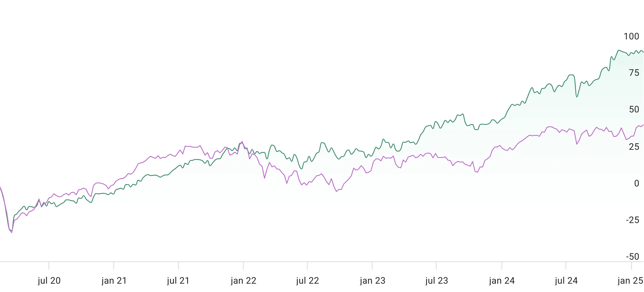This screenshot has height=292, width=644.
Task: Click the jan 22 axis label
Action: 243,281
